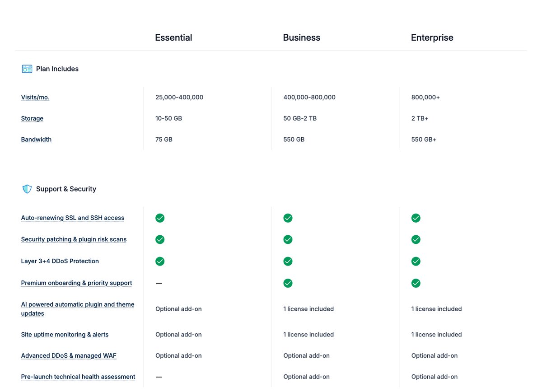Open Advanced DDoS & managed WAF link
The image size is (542, 392).
pos(69,356)
